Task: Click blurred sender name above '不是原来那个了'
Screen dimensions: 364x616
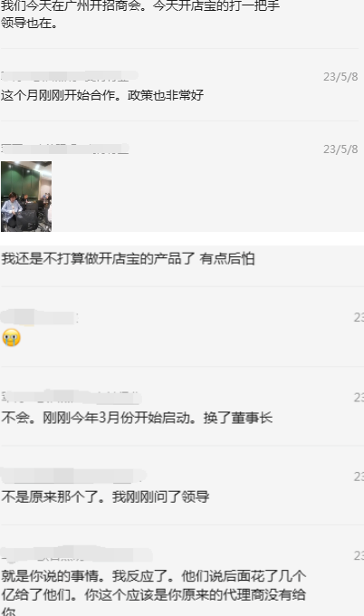Action: [x=73, y=476]
